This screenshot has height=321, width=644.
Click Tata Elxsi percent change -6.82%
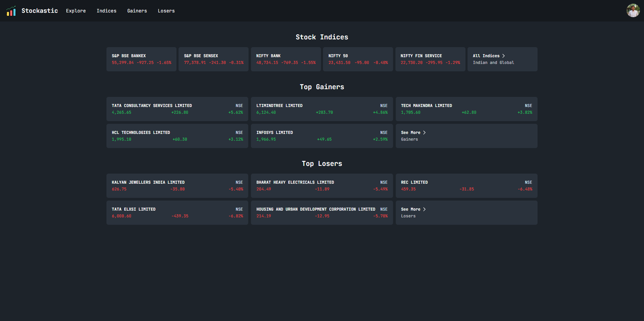pos(236,216)
